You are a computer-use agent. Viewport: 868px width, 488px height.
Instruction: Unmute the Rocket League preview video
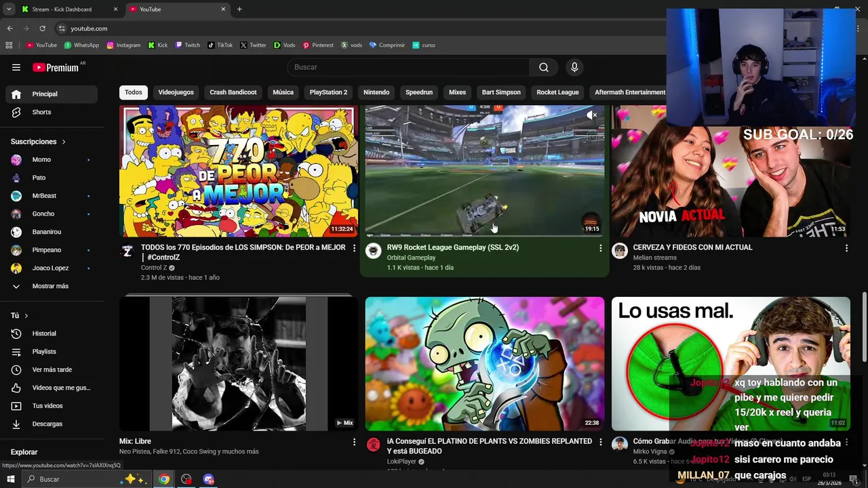(592, 115)
